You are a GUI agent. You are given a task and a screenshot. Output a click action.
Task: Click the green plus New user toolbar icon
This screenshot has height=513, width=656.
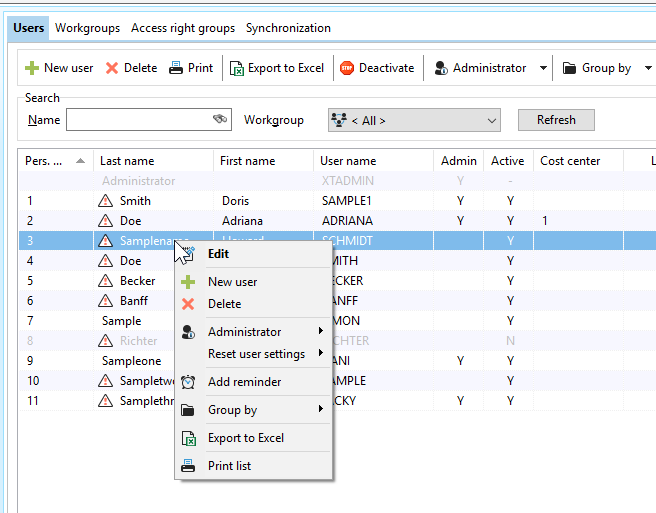[32, 68]
